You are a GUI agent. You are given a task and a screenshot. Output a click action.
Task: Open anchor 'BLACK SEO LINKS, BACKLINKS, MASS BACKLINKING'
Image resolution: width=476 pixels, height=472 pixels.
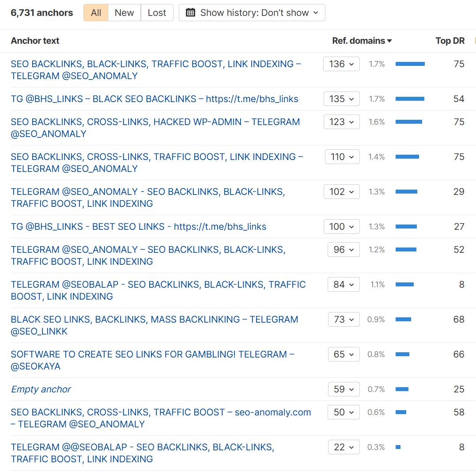[155, 325]
